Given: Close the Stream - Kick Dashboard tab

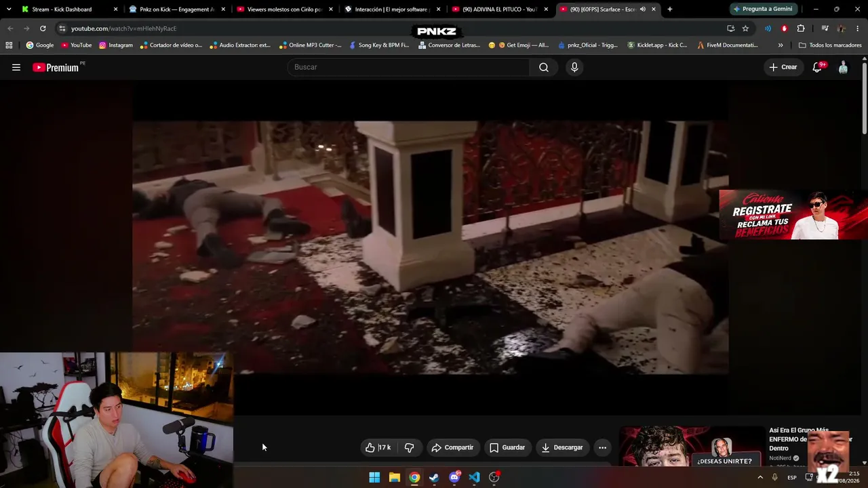Looking at the screenshot, I should click(115, 9).
